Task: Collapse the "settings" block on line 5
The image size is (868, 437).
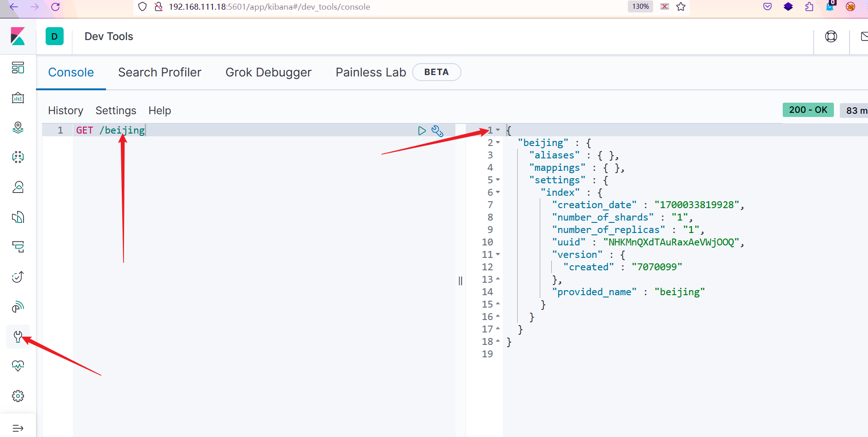Action: pyautogui.click(x=498, y=180)
